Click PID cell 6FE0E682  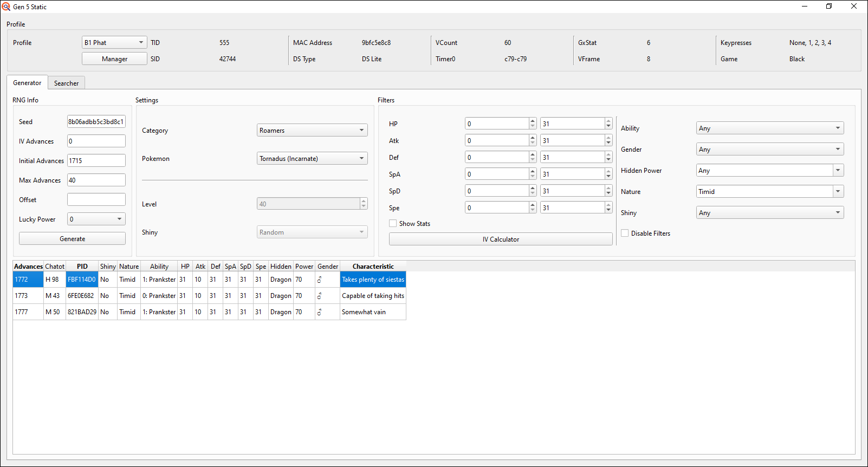pos(82,295)
